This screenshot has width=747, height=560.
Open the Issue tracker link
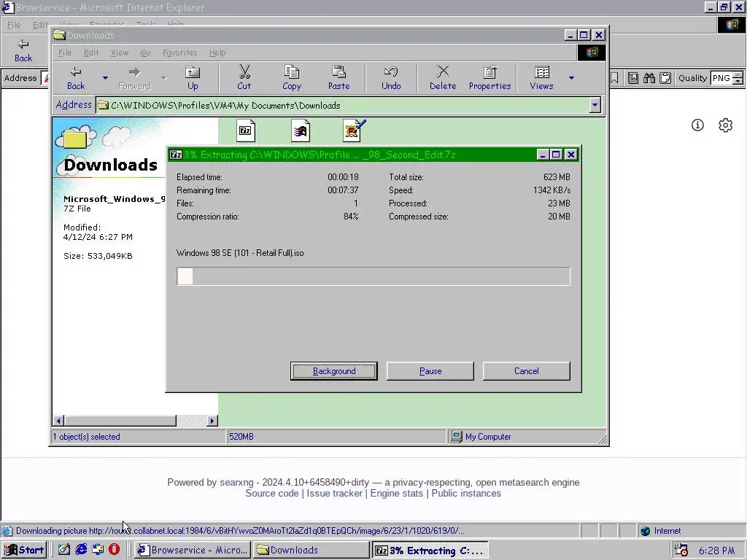click(334, 494)
